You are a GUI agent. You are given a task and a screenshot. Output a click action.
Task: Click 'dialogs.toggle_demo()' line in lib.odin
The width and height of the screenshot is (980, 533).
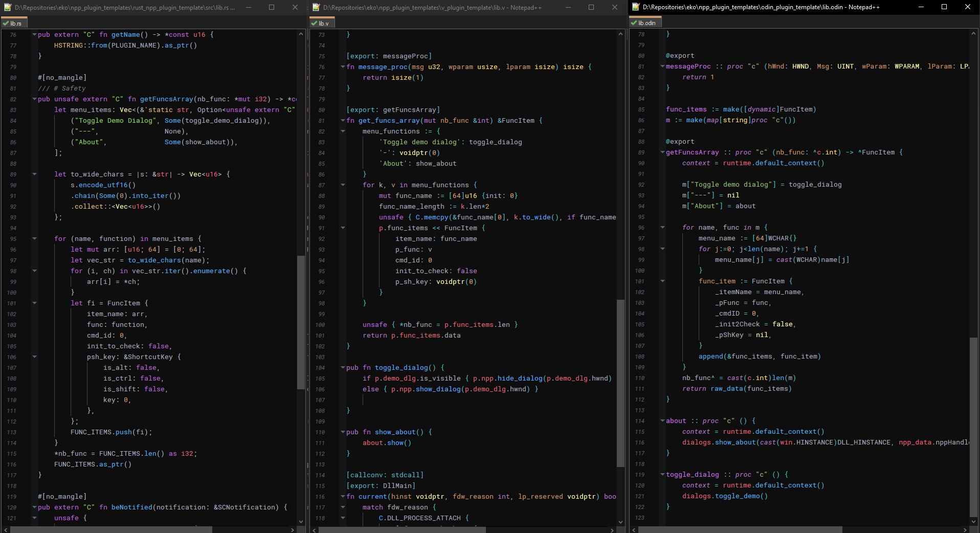(725, 496)
